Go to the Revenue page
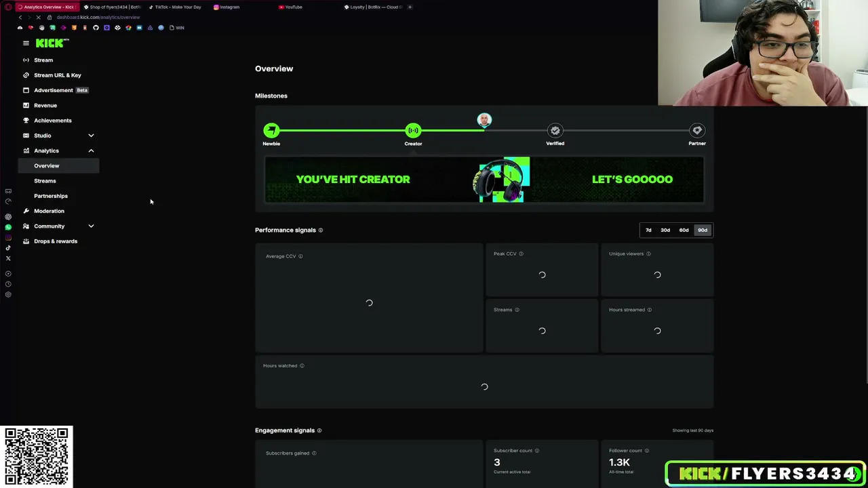Image resolution: width=868 pixels, height=488 pixels. [x=45, y=106]
